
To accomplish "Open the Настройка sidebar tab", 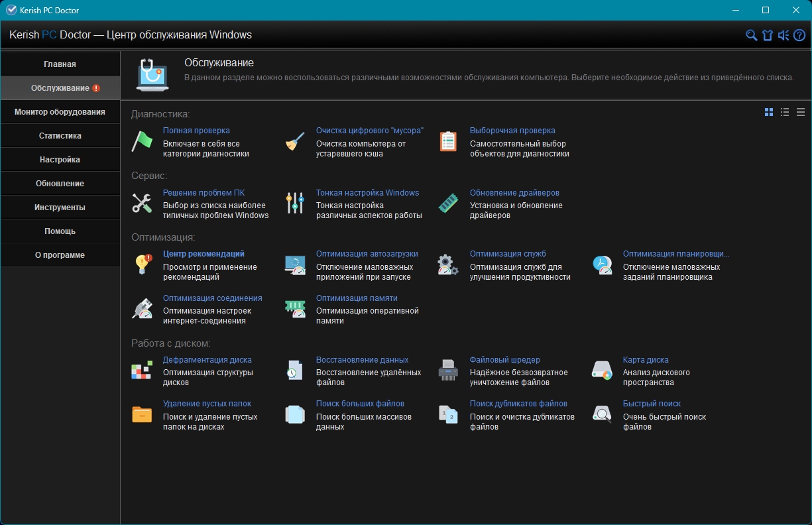I will point(60,160).
